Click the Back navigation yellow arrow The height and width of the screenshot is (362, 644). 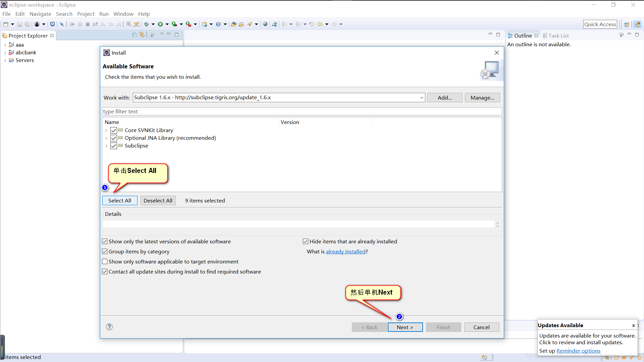(320, 24)
